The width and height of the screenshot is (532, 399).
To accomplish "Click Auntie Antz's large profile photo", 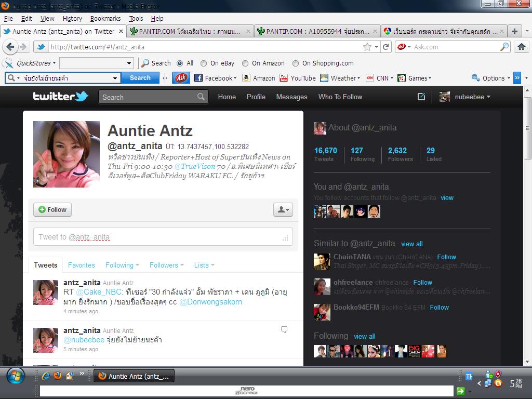I will (66, 154).
